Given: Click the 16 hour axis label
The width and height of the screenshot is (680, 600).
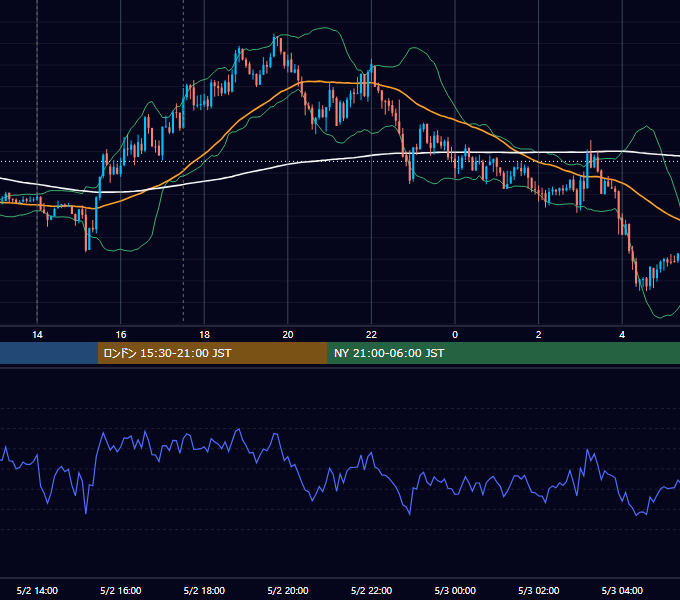Looking at the screenshot, I should [x=121, y=335].
